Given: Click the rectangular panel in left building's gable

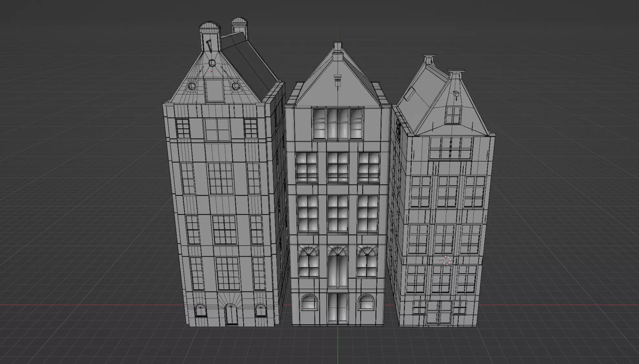Looking at the screenshot, I should (214, 90).
